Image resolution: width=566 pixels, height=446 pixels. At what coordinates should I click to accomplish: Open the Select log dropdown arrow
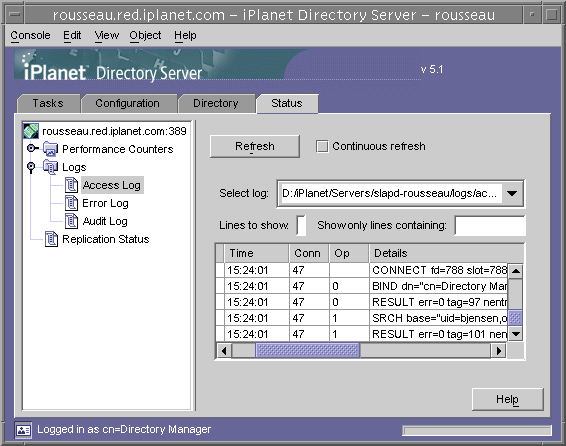coord(511,193)
